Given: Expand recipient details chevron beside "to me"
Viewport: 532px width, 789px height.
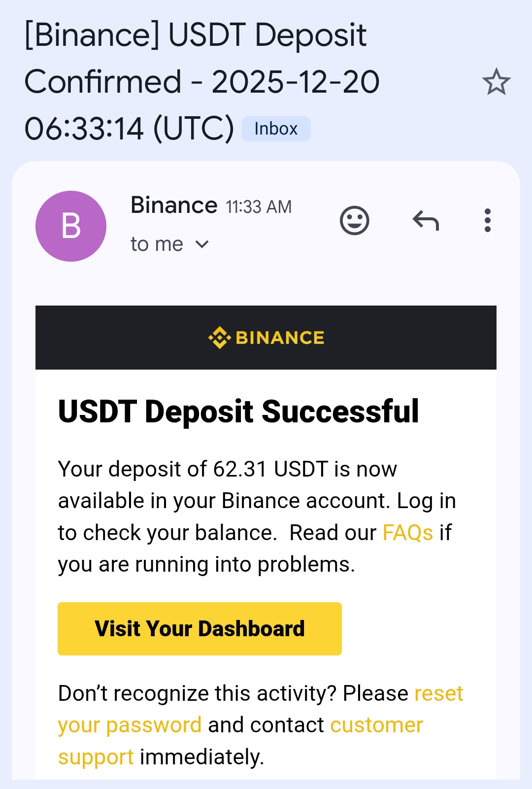Looking at the screenshot, I should tap(202, 244).
